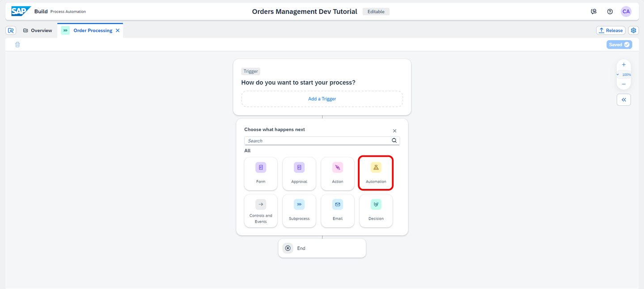Click the SAP logo

tap(21, 11)
